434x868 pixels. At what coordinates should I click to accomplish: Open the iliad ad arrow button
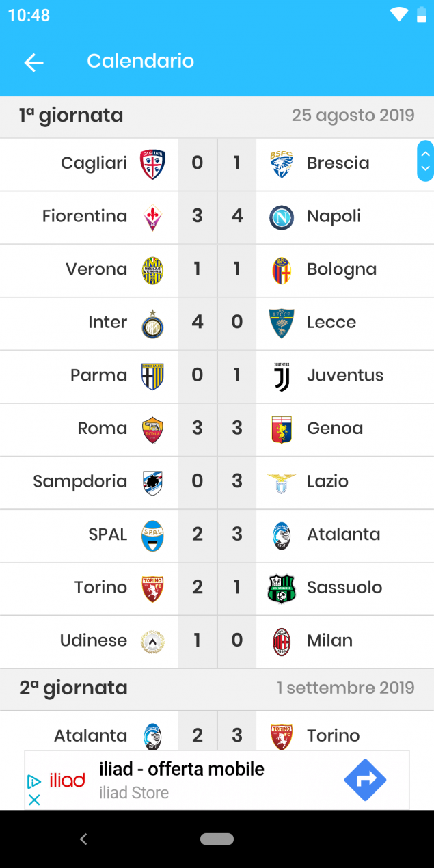point(365,780)
